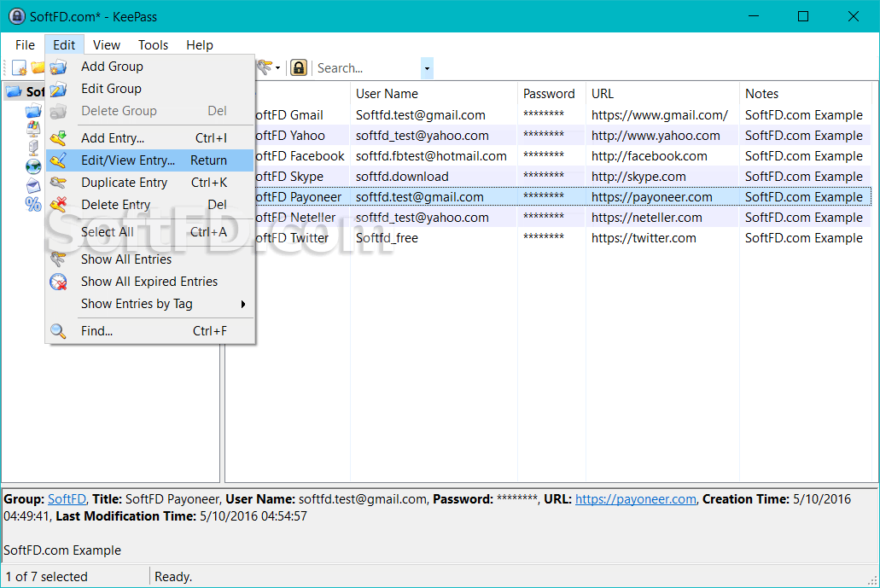Select the SoftFD Yahoo entry row

click(x=562, y=136)
